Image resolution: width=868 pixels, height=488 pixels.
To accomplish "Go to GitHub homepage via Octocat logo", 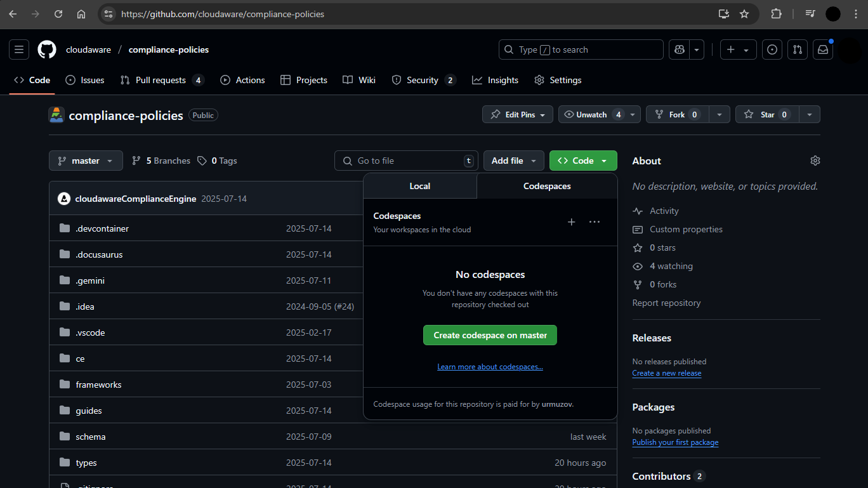I will pyautogui.click(x=47, y=49).
